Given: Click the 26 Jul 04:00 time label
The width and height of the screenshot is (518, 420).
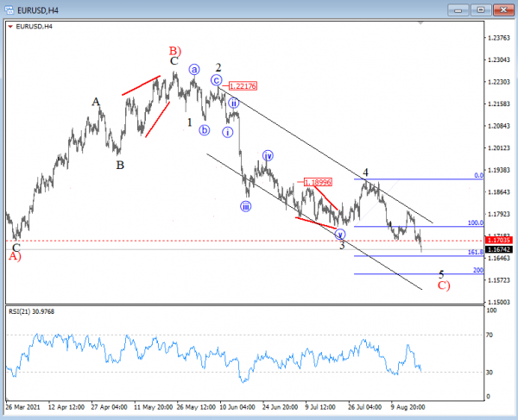Looking at the screenshot, I should click(364, 407).
